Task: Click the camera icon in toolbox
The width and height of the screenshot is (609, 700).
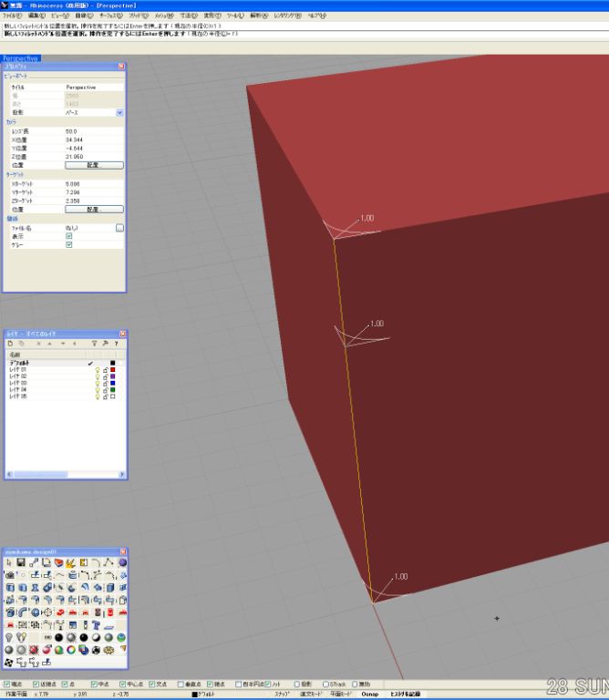Action: (x=9, y=575)
